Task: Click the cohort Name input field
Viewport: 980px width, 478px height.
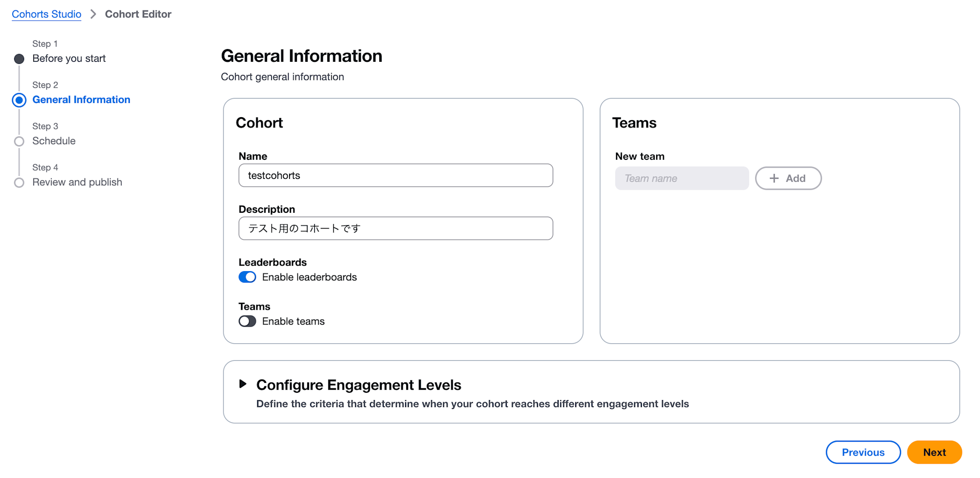Action: click(395, 176)
